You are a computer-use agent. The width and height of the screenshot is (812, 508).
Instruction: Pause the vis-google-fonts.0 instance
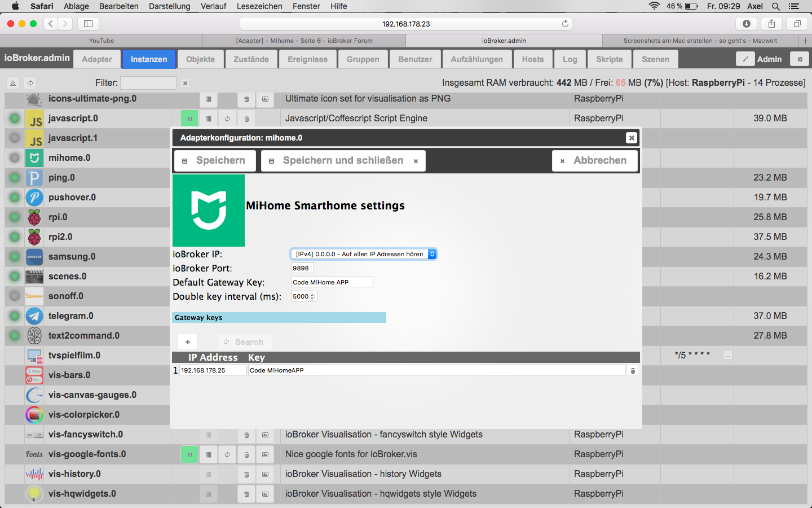pyautogui.click(x=189, y=454)
